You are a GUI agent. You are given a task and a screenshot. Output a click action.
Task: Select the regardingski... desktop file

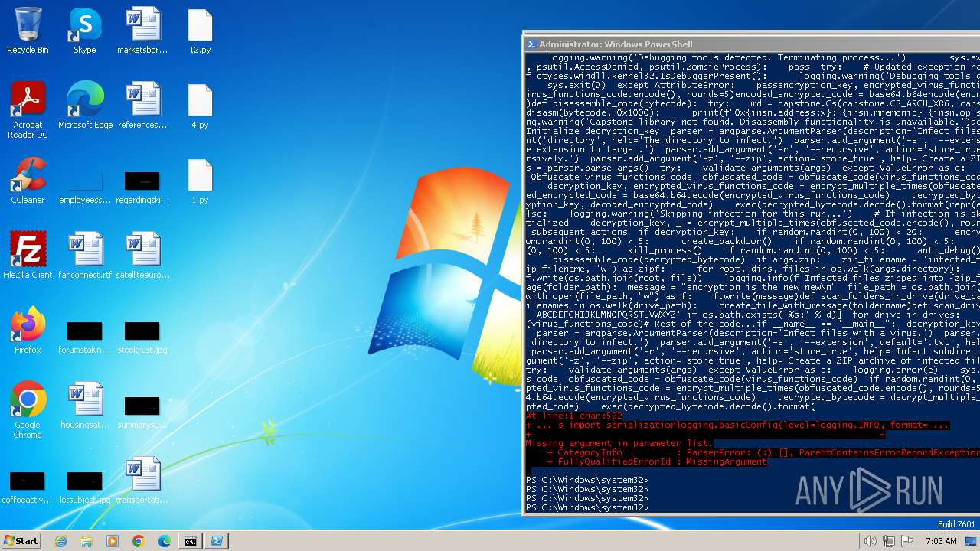[142, 188]
